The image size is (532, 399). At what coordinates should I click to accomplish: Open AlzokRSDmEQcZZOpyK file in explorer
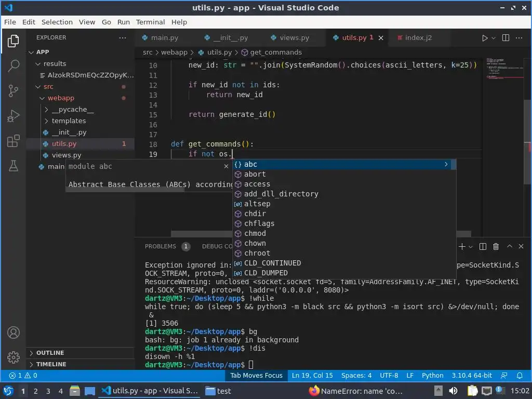(90, 75)
